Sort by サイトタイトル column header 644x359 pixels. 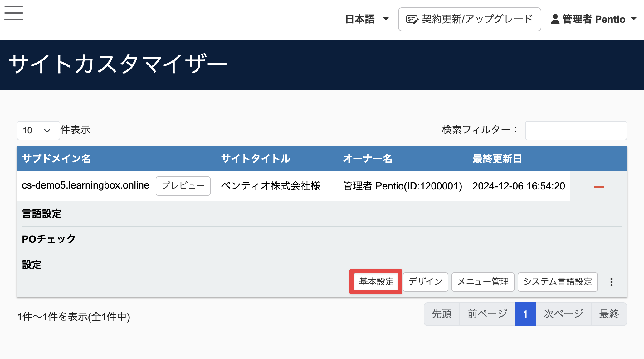(x=256, y=159)
